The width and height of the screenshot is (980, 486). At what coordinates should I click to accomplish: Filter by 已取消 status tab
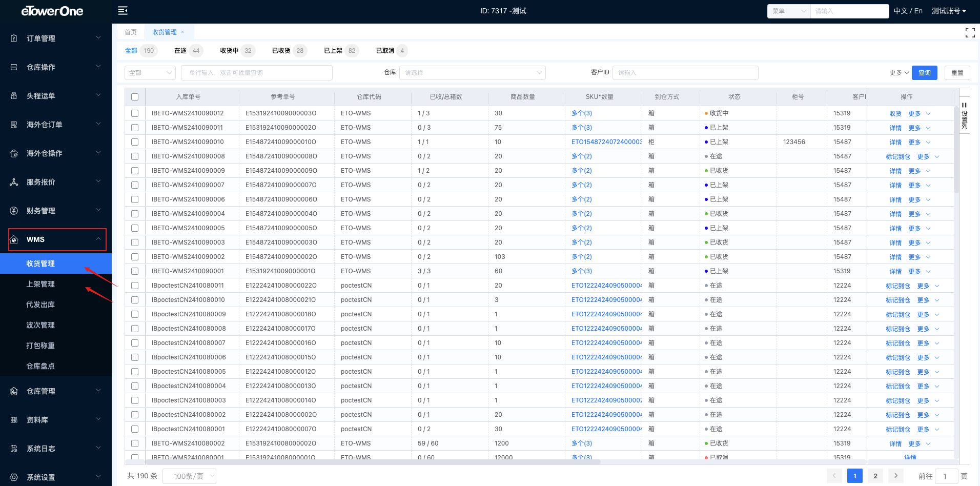click(x=392, y=51)
